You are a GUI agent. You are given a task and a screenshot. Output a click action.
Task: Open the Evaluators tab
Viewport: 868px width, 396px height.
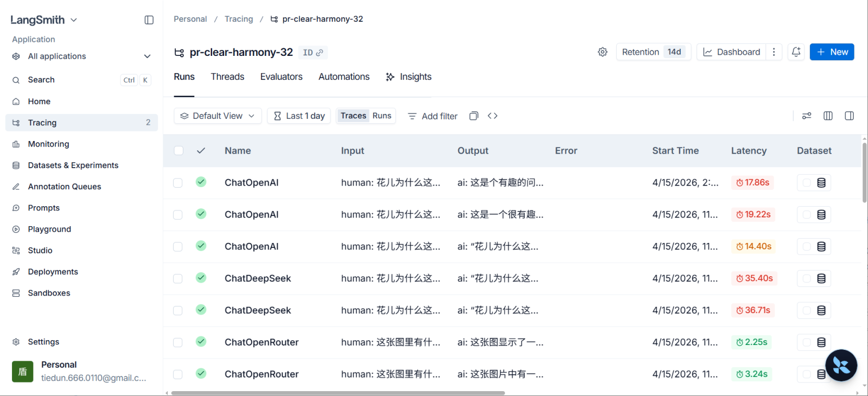coord(282,77)
